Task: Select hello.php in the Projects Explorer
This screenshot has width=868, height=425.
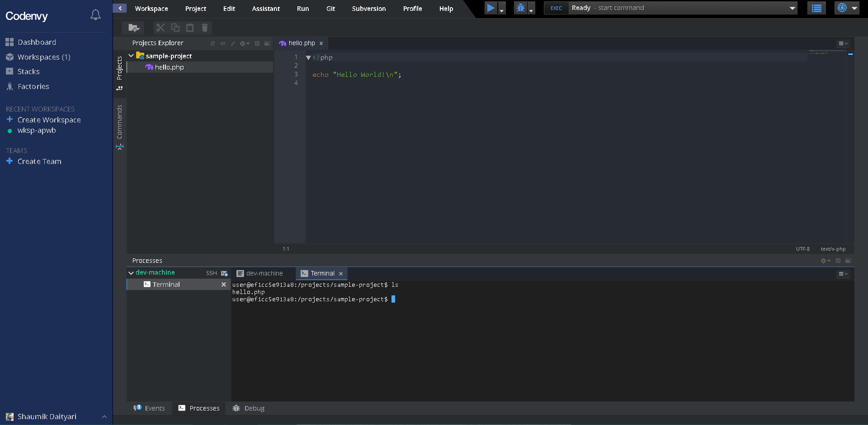Action: [169, 67]
